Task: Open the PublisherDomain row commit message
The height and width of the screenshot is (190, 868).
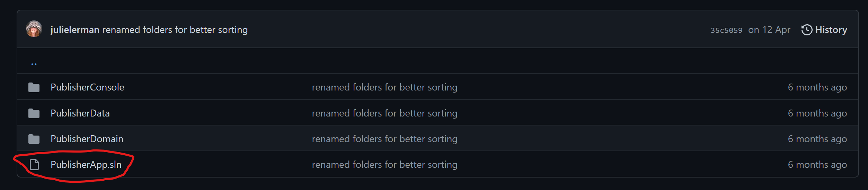Action: click(384, 139)
